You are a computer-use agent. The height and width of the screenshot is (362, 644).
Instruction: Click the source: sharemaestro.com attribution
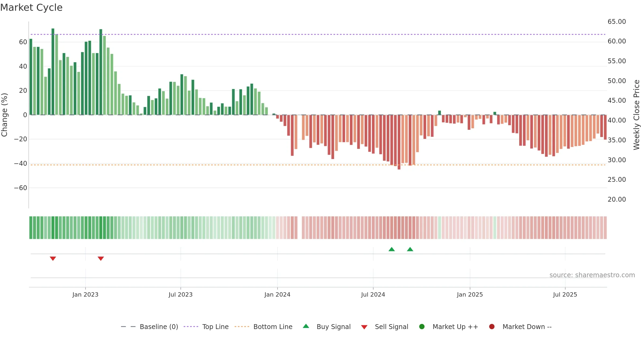(x=592, y=275)
